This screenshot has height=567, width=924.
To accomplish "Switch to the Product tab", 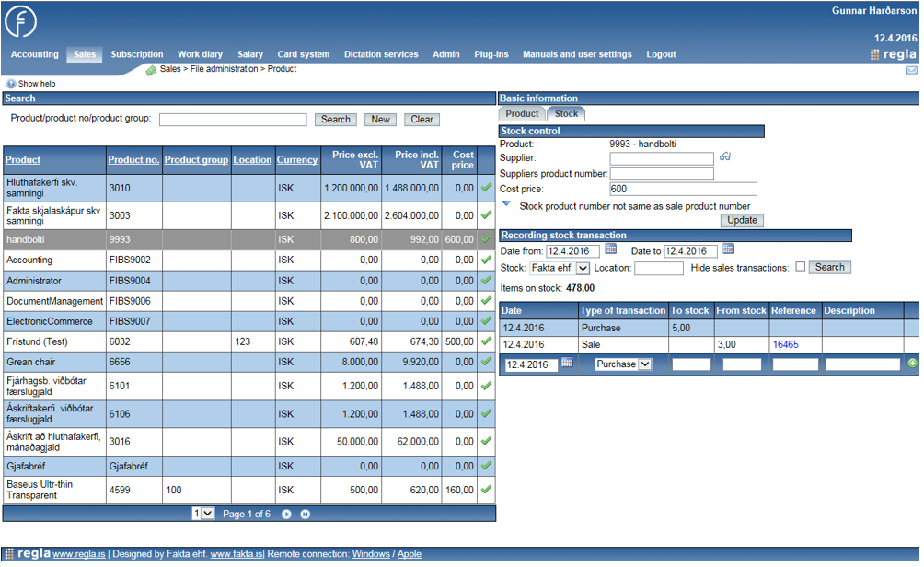I will [522, 114].
